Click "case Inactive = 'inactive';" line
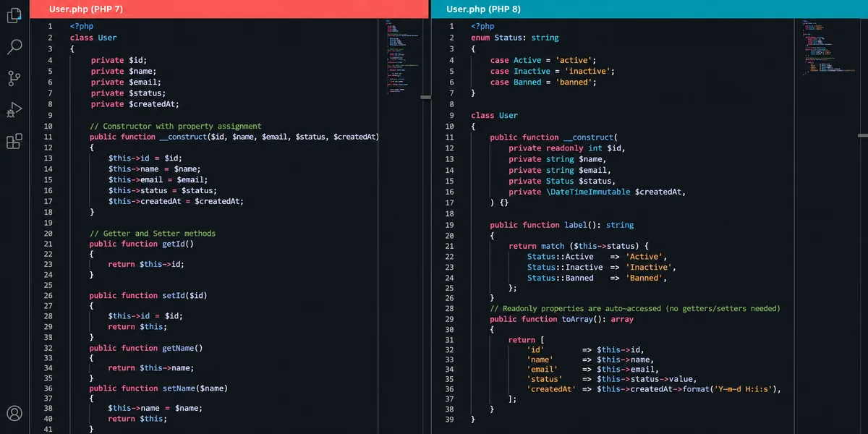The height and width of the screenshot is (434, 868). click(553, 71)
